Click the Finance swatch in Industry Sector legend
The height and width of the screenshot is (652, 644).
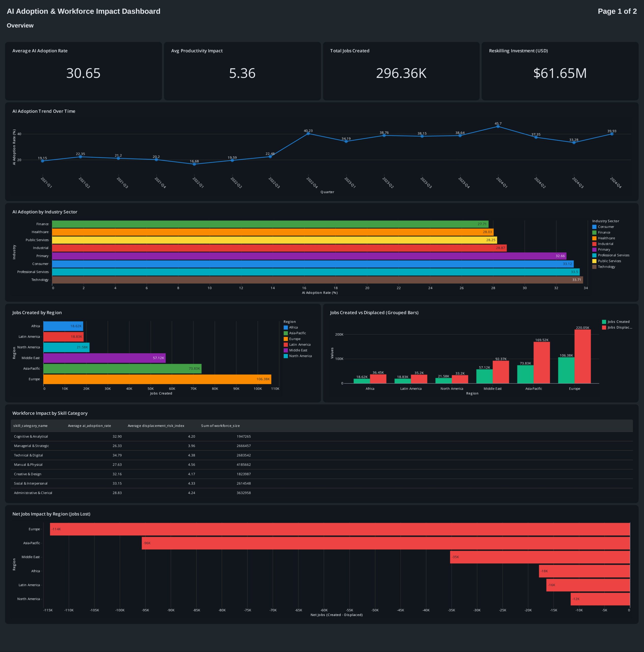(x=594, y=233)
